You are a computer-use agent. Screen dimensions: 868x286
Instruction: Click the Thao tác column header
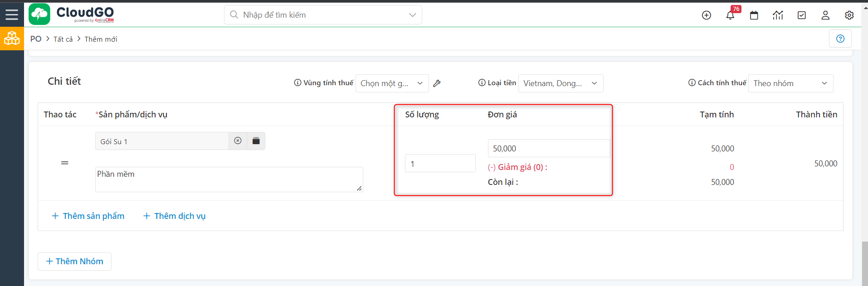point(60,115)
